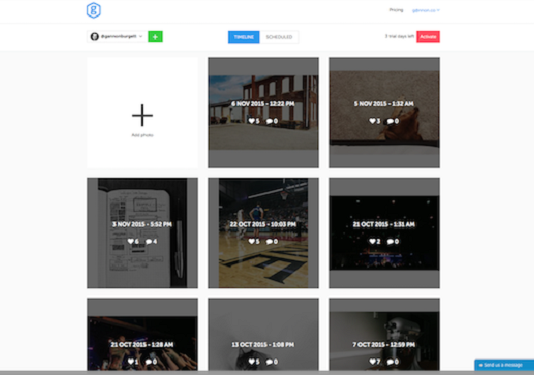The width and height of the screenshot is (534, 375).
Task: Open the basketball court photo thumbnail
Action: tap(263, 233)
